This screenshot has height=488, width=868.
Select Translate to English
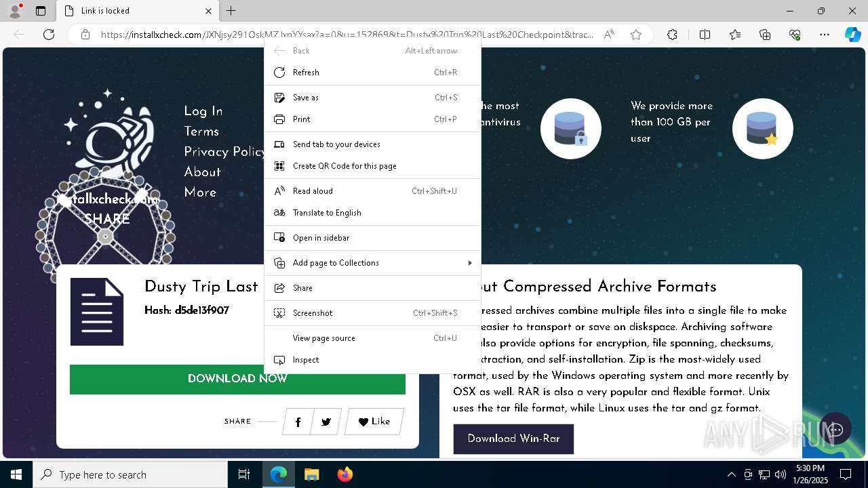pos(372,213)
